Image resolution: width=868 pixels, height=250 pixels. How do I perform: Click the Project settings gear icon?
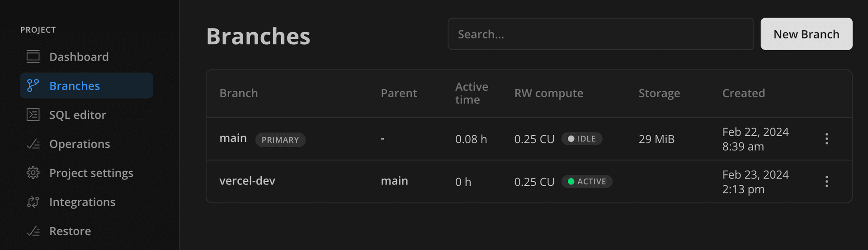tap(33, 173)
